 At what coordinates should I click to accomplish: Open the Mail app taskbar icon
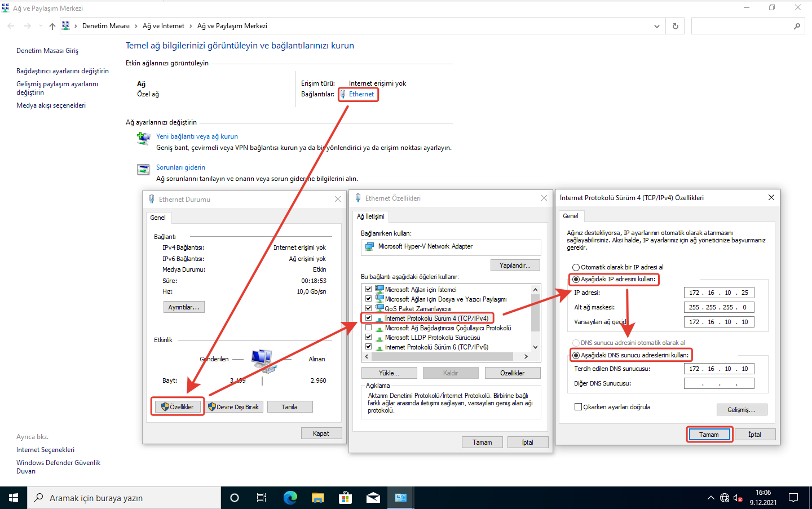coord(373,498)
